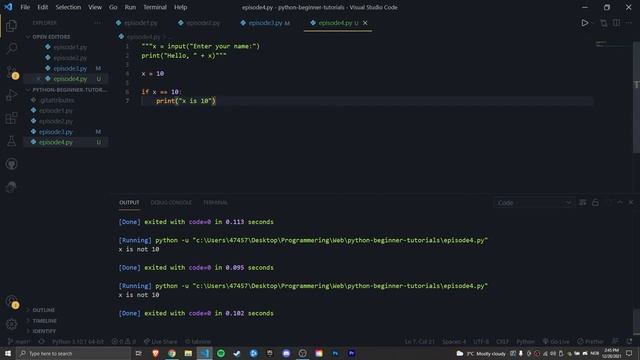Select episode3.py under Open Editors
The image size is (640, 360).
[x=66, y=68]
